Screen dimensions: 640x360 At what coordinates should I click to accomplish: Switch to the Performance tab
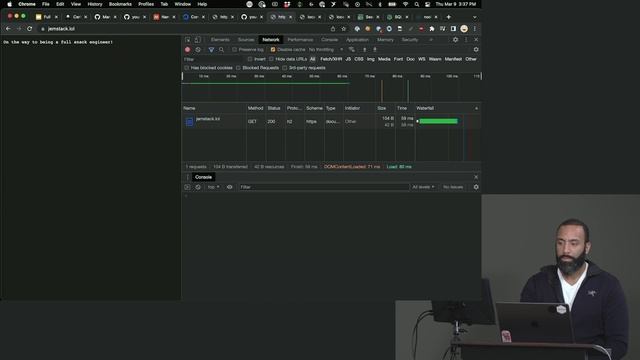(x=300, y=40)
